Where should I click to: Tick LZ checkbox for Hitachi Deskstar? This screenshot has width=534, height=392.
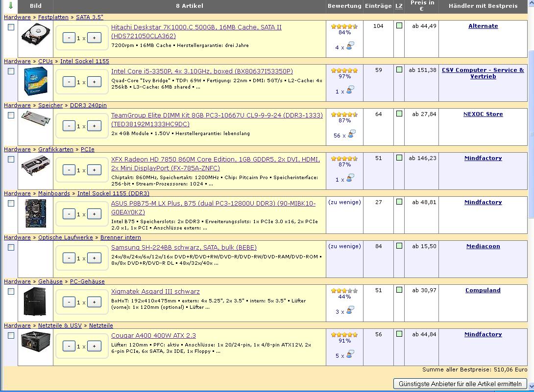[x=399, y=25]
